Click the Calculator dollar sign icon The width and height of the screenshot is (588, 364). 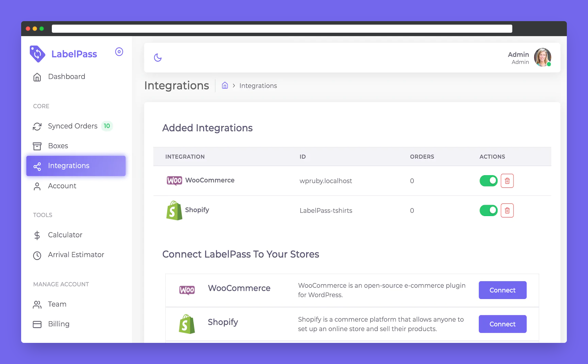pos(37,236)
